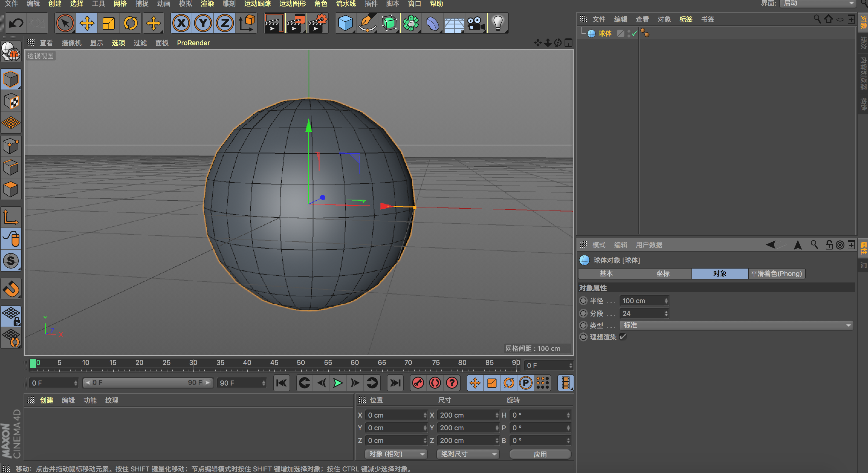The height and width of the screenshot is (473, 868).
Task: Select the Scale tool in top toolbar
Action: 108,23
